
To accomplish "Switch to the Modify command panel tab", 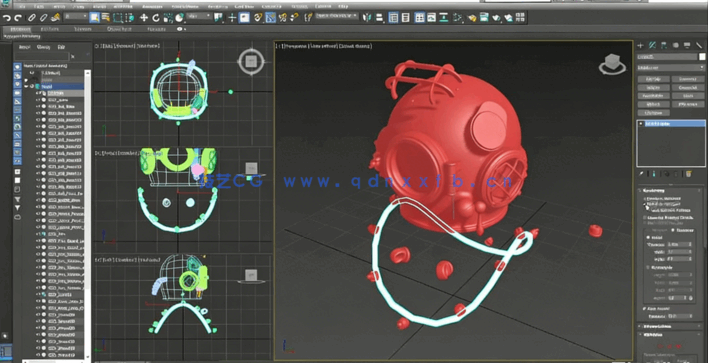I will pos(652,45).
